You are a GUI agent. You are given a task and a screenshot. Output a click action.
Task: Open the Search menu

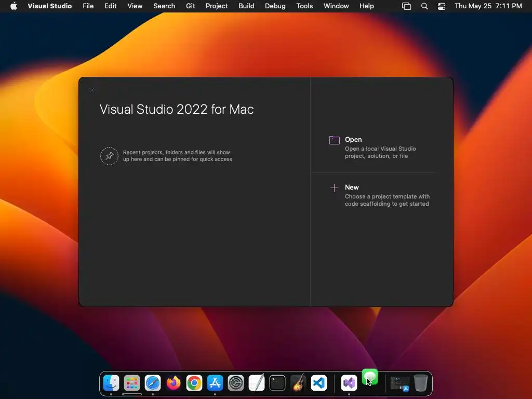click(x=164, y=6)
